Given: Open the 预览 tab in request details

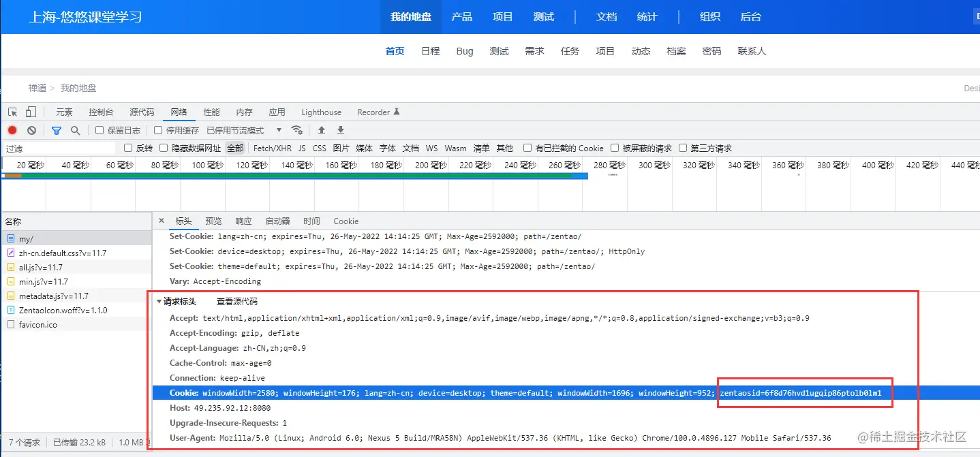Looking at the screenshot, I should (x=214, y=221).
